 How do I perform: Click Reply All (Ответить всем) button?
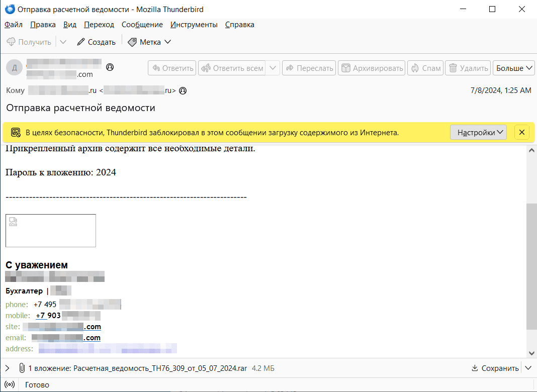[232, 68]
